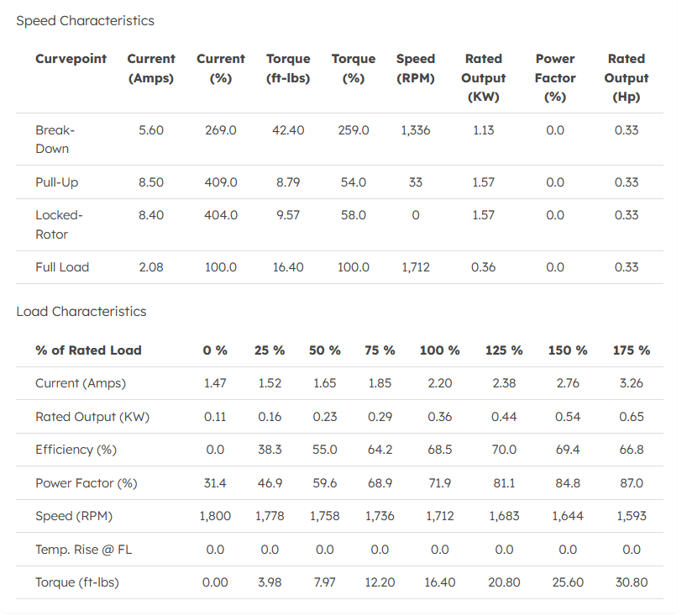Click the Torque (ft-lbs) column header

288,68
